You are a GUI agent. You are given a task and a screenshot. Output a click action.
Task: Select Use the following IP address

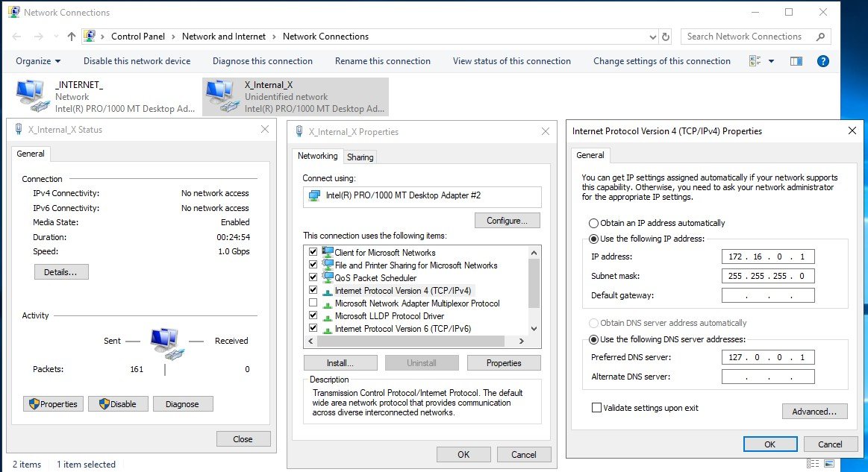pyautogui.click(x=593, y=239)
